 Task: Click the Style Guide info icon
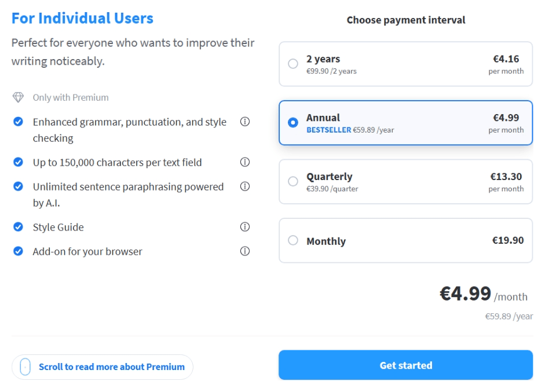coord(244,227)
